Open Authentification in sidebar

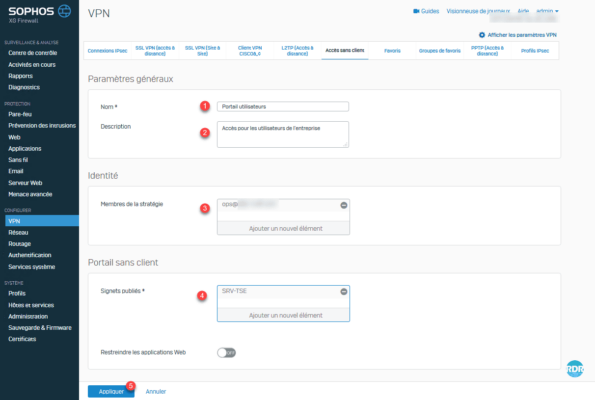pyautogui.click(x=30, y=255)
